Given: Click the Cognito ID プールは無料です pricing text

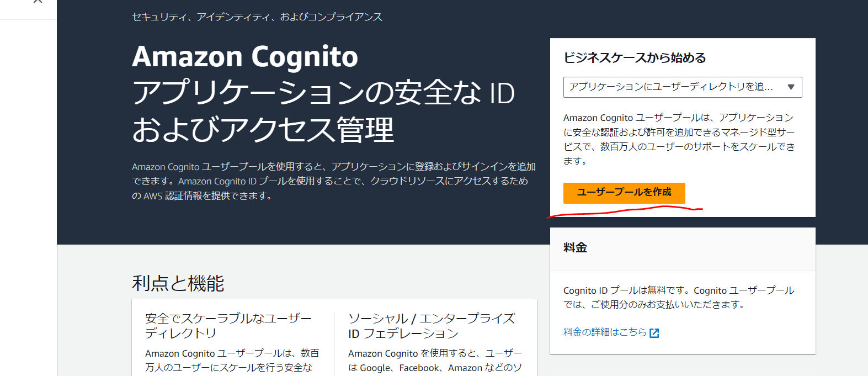Looking at the screenshot, I should (679, 298).
